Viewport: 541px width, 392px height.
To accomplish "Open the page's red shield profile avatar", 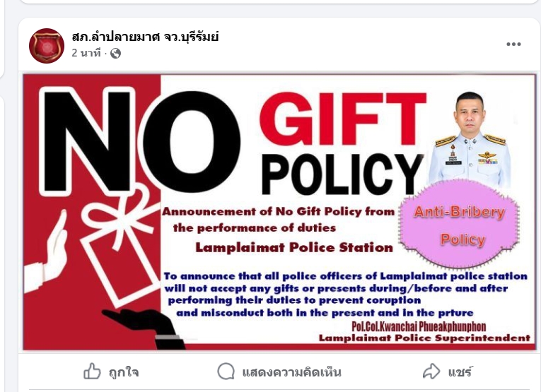I will [x=47, y=46].
